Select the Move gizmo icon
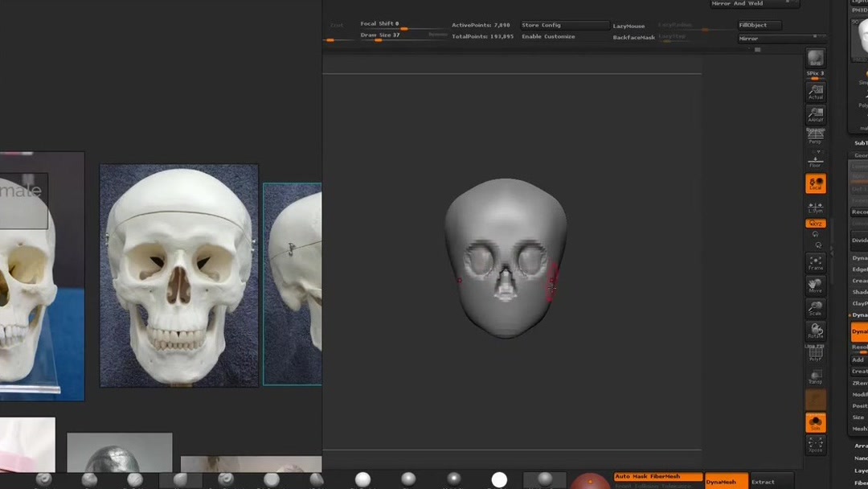The width and height of the screenshot is (868, 489). tap(816, 286)
